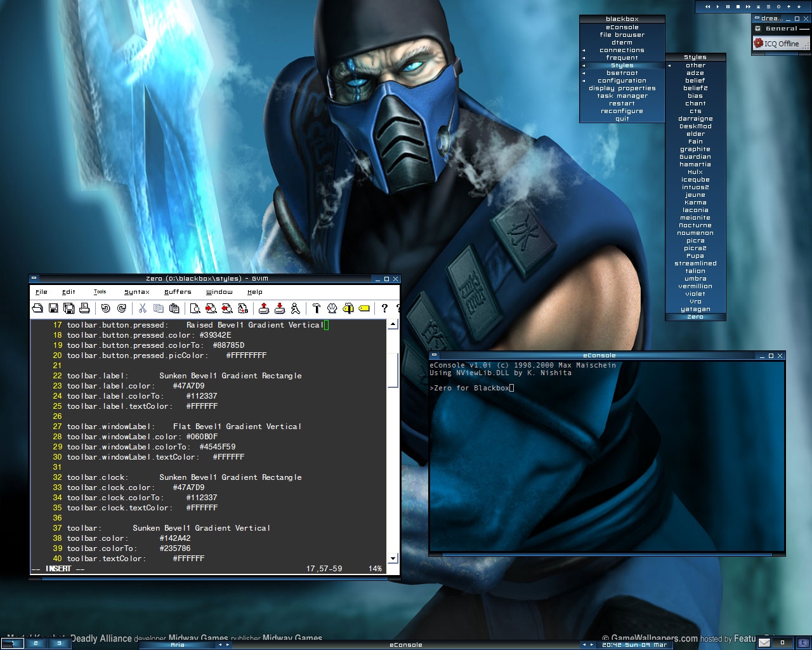
Task: Click the Find magnifier icon in GVIM
Action: click(195, 308)
